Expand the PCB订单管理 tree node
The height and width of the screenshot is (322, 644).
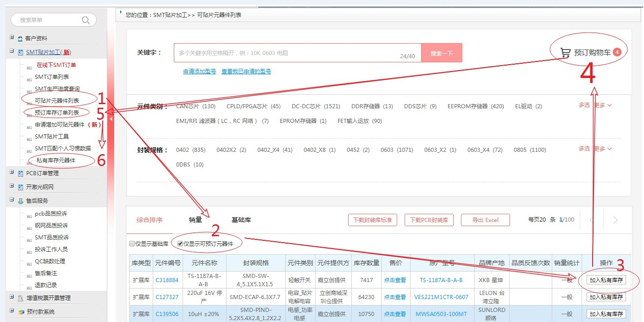12,172
